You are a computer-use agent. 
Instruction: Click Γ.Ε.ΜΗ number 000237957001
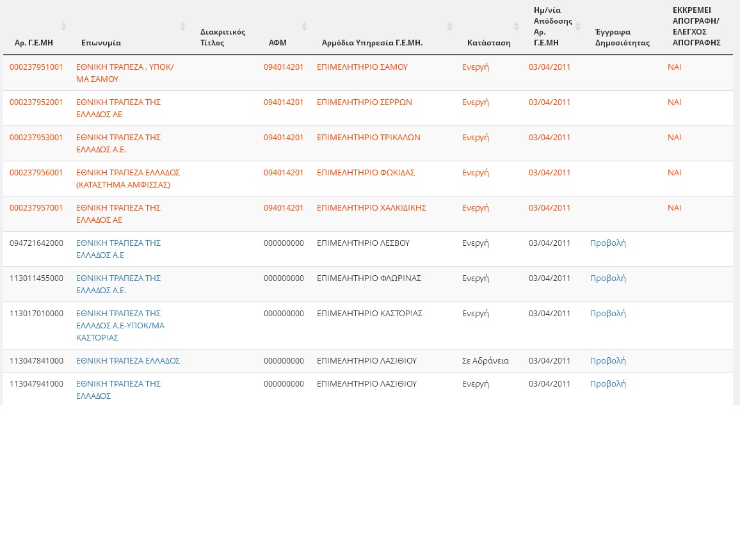tap(36, 208)
